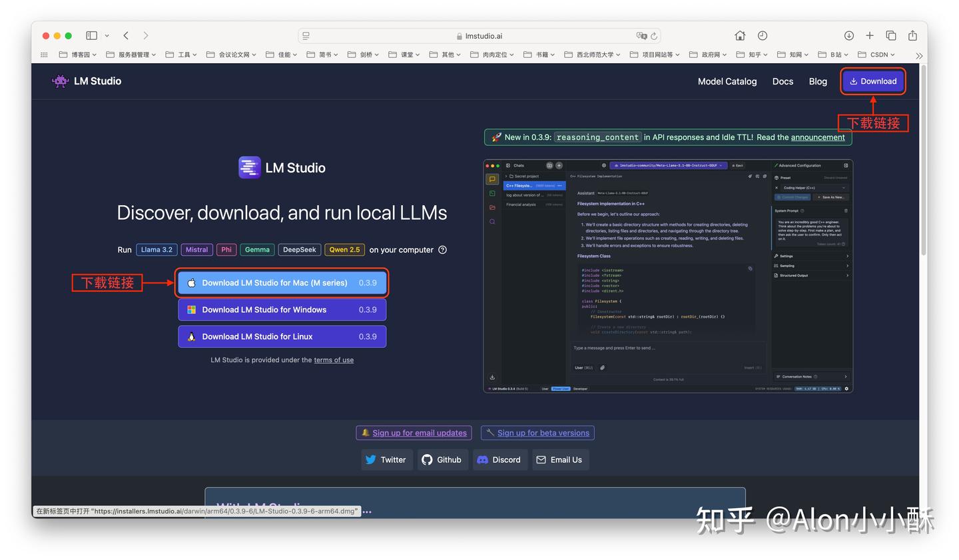This screenshot has height=560, width=959.
Task: Open browsing history via the clock icon
Action: click(x=762, y=35)
